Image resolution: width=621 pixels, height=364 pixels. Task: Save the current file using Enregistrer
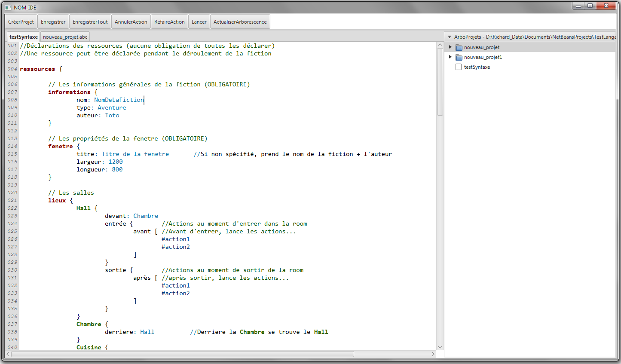point(53,21)
